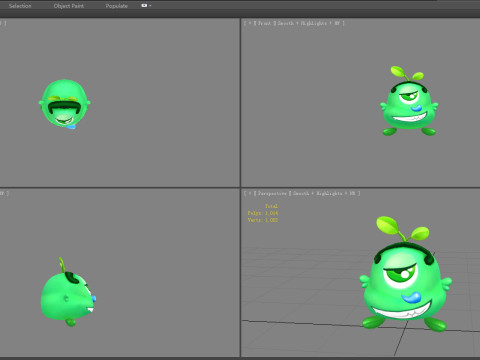Click the monster's eye in the Front viewport
The height and width of the screenshot is (360, 480).
tap(409, 96)
